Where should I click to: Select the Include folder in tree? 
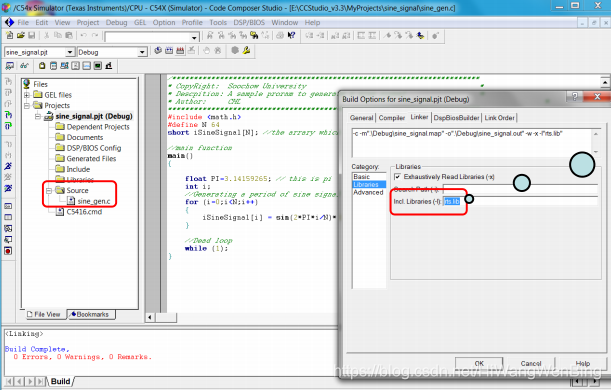[x=78, y=169]
